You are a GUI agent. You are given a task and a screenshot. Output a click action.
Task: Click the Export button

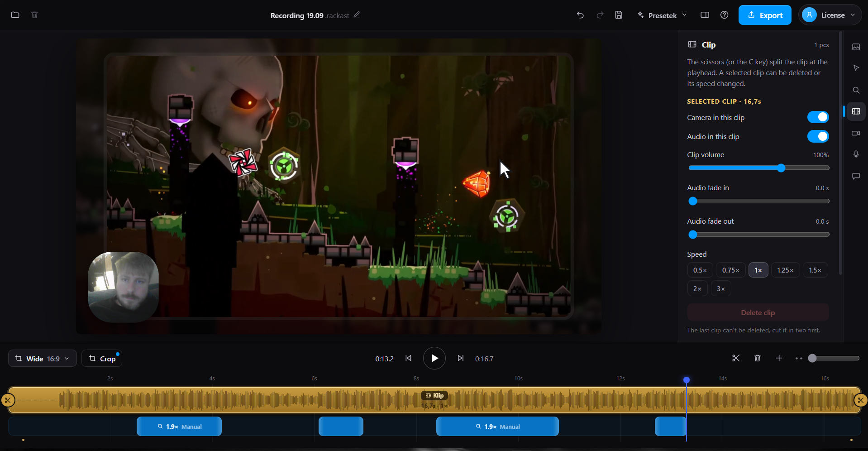[x=765, y=15]
